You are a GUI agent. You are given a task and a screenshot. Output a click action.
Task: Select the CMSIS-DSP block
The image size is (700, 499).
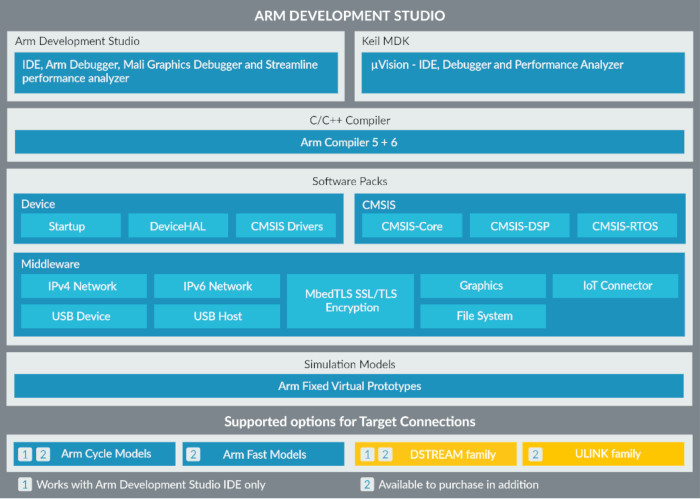click(x=520, y=226)
